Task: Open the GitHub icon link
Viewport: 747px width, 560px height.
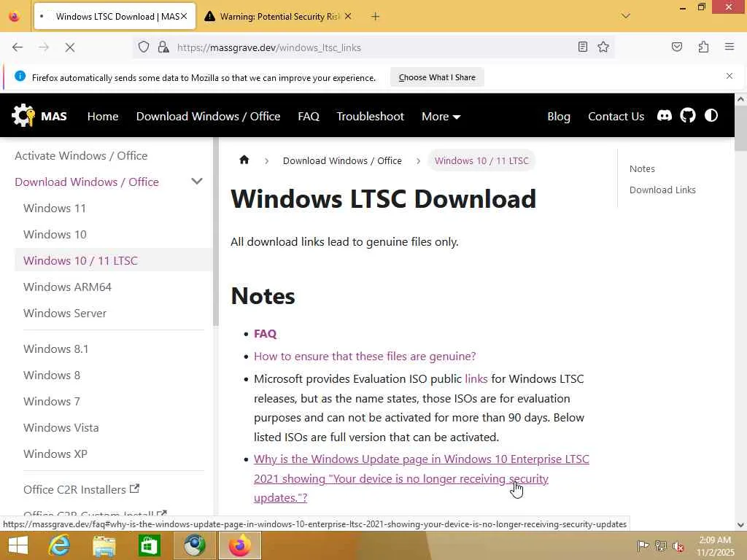Action: point(687,116)
